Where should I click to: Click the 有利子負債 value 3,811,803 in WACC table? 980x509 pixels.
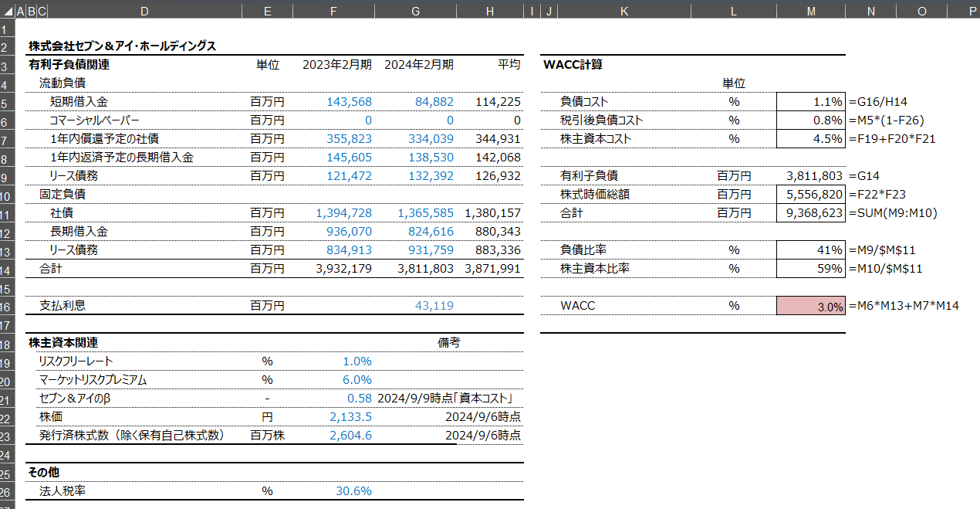[814, 176]
